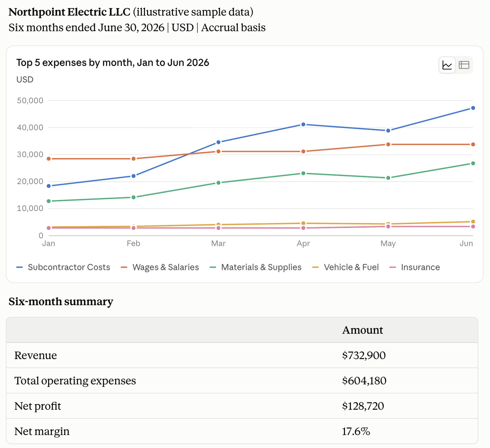Click the 50,000 y-axis label
The width and height of the screenshot is (490, 448).
tap(30, 101)
